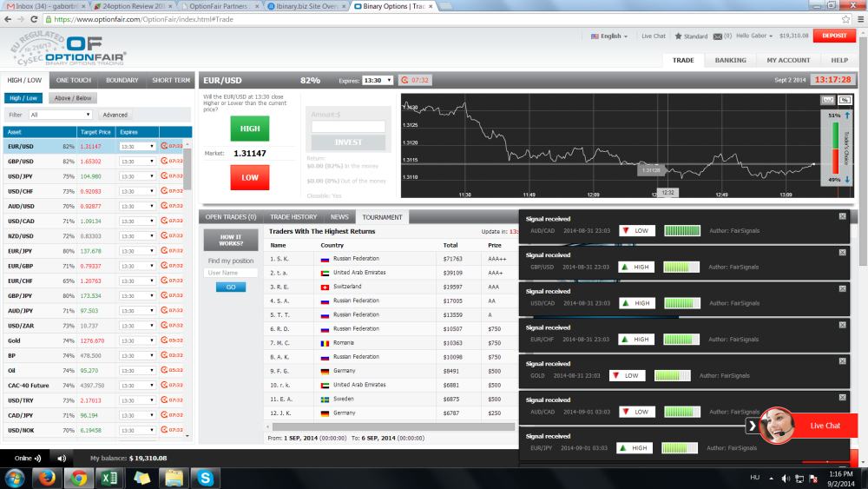
Task: Open the Hello Gabor account dropdown
Action: point(754,36)
